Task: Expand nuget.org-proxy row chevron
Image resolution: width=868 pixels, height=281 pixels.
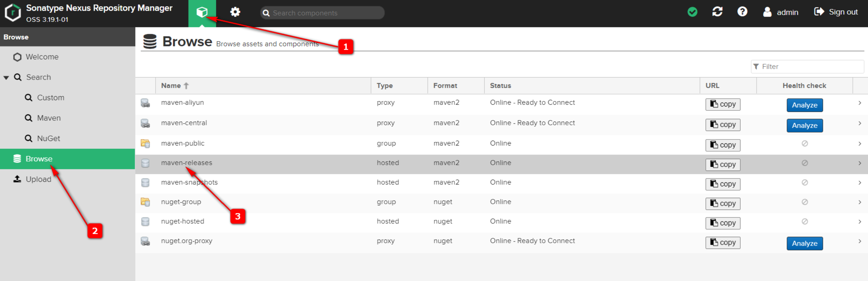Action: click(x=860, y=242)
